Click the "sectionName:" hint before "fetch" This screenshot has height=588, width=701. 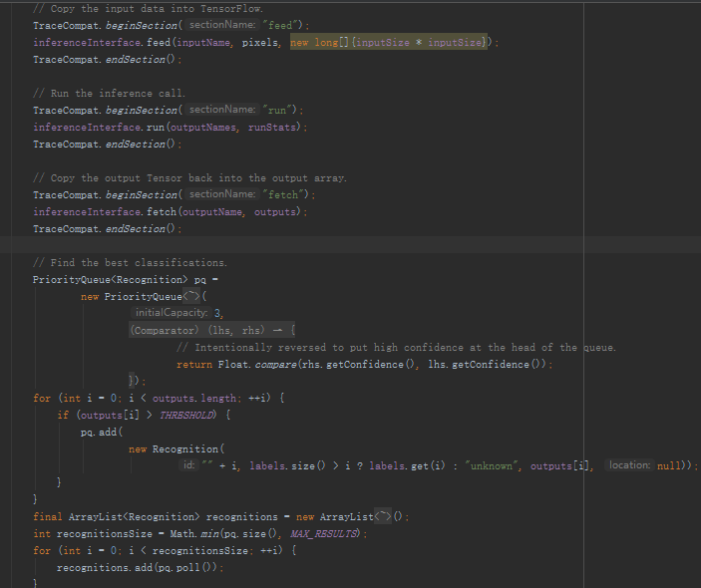(222, 194)
